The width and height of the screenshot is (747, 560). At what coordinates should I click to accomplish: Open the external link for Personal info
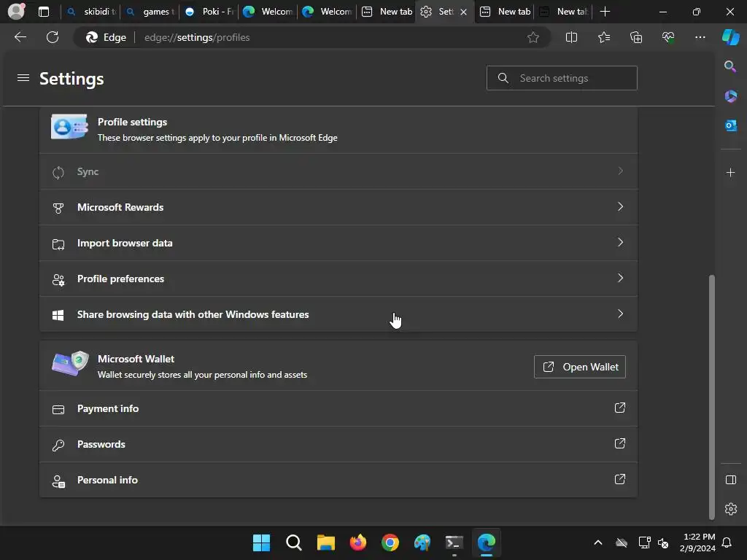[x=620, y=479]
